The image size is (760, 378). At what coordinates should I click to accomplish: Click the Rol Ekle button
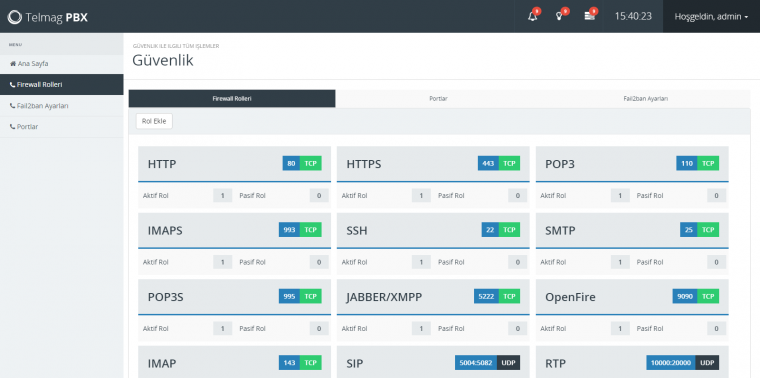pyautogui.click(x=154, y=121)
